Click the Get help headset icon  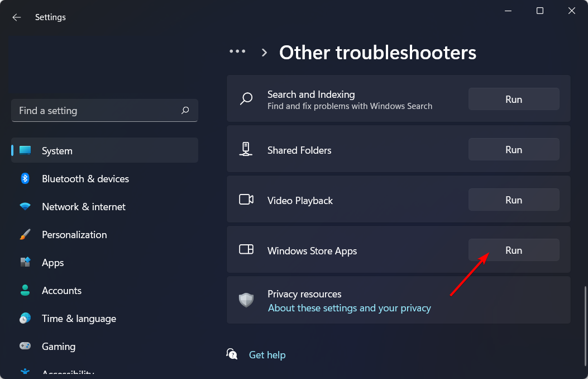[232, 354]
